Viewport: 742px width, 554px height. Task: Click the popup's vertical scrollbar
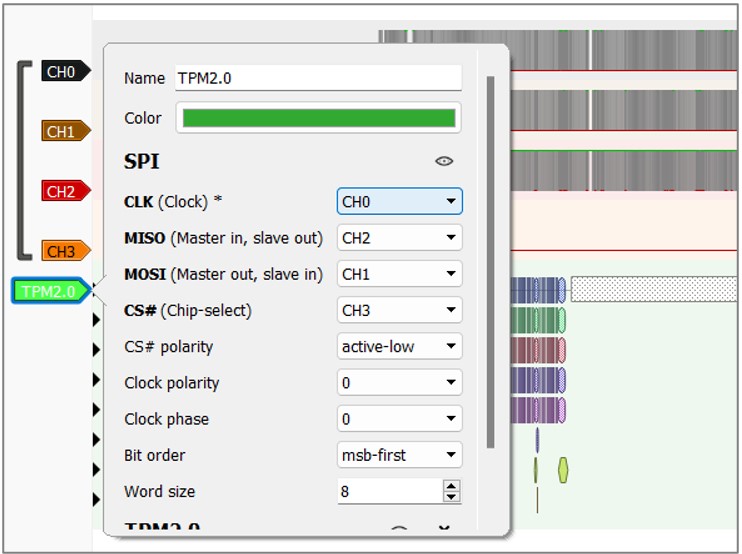[x=490, y=262]
